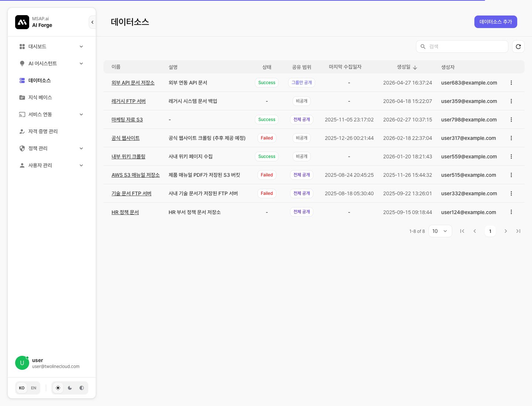Go to the previous page
This screenshot has height=406, width=532.
(475, 231)
